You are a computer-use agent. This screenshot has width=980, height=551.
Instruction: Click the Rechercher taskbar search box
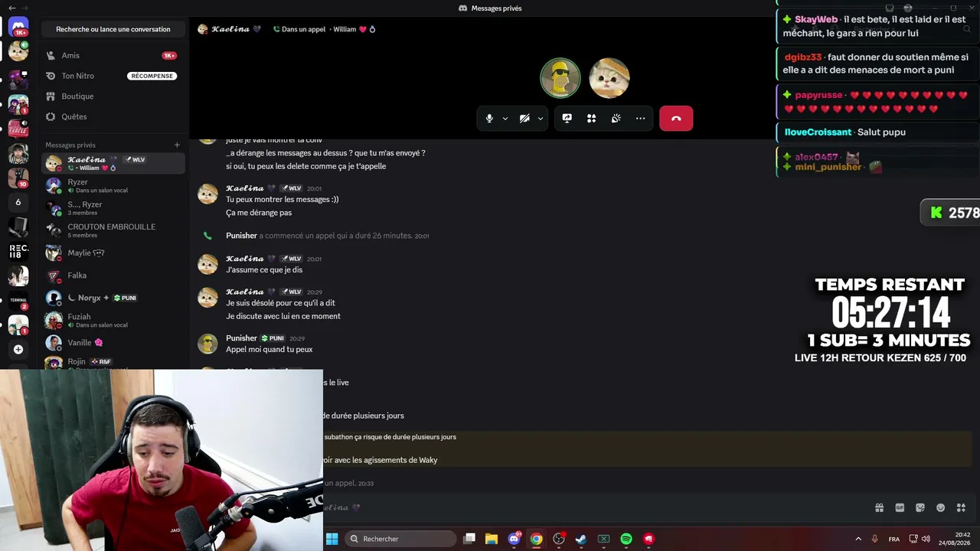click(400, 539)
